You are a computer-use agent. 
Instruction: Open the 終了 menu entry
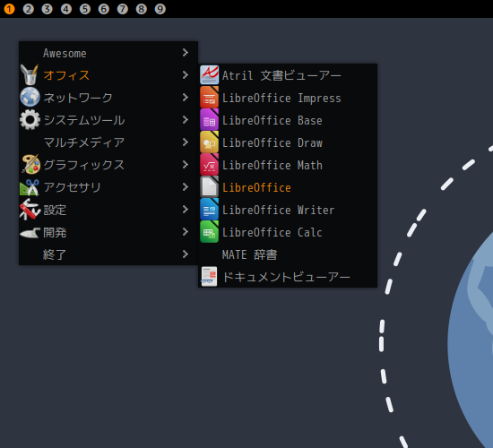[x=108, y=254]
